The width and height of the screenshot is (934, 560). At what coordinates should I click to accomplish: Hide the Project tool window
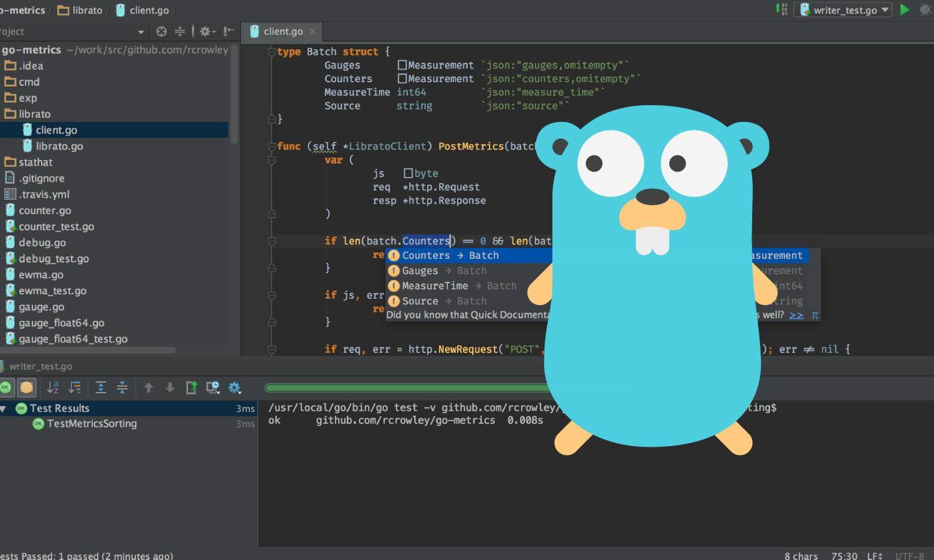(229, 31)
